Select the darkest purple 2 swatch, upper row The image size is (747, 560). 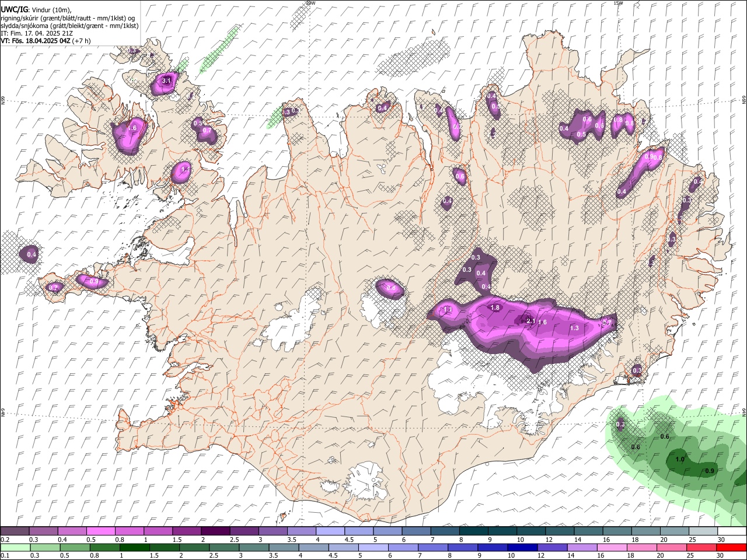(x=215, y=531)
